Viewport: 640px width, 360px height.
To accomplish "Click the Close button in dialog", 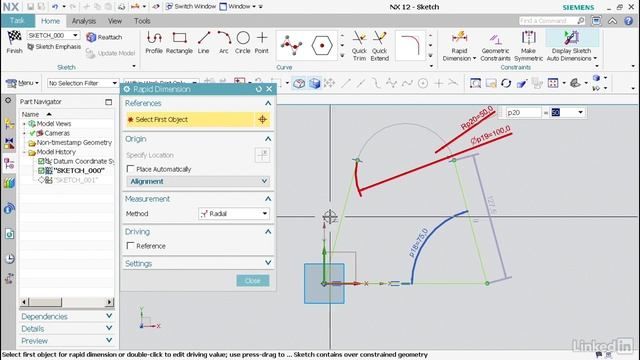I will coord(253,280).
